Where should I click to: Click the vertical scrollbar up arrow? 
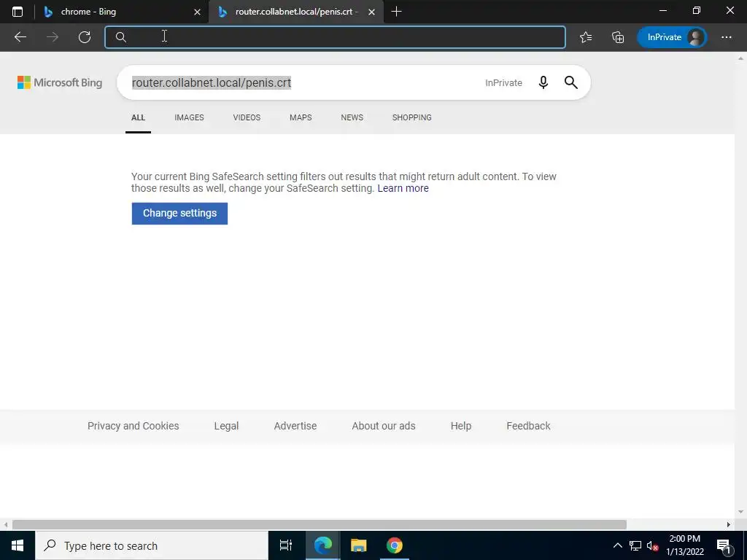(740, 58)
